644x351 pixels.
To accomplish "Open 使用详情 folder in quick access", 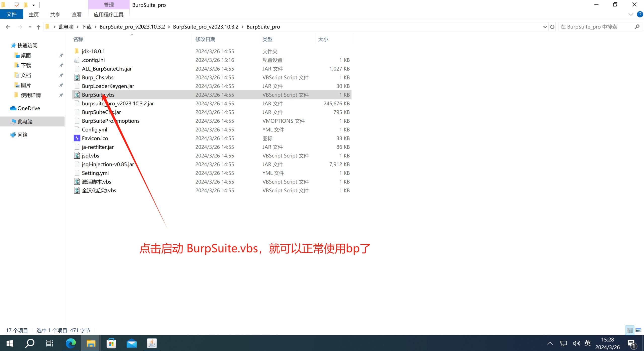I will (31, 95).
